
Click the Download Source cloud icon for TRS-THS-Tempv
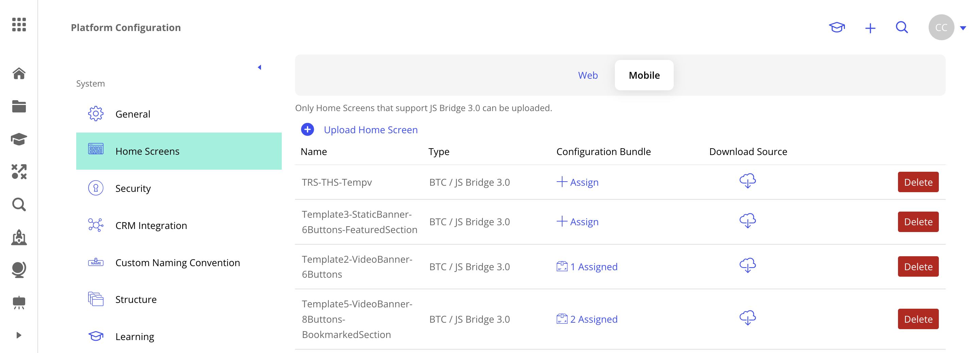click(747, 181)
